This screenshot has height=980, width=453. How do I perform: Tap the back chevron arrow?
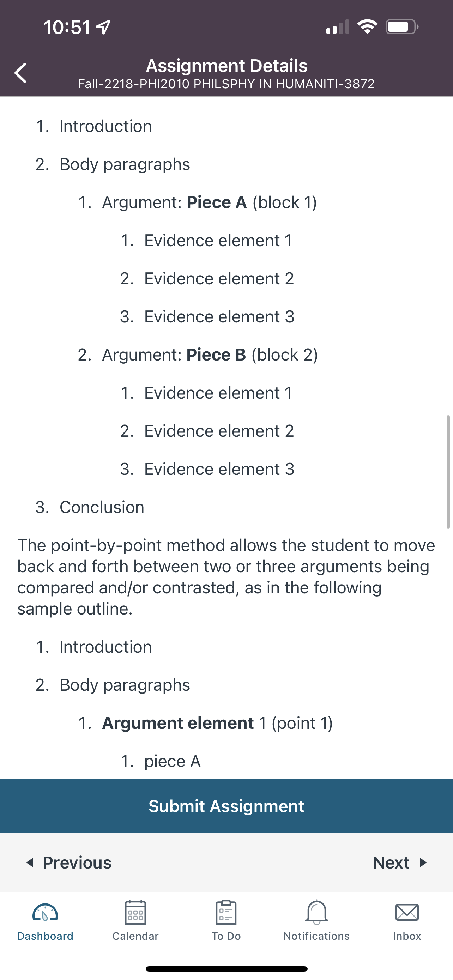point(20,73)
